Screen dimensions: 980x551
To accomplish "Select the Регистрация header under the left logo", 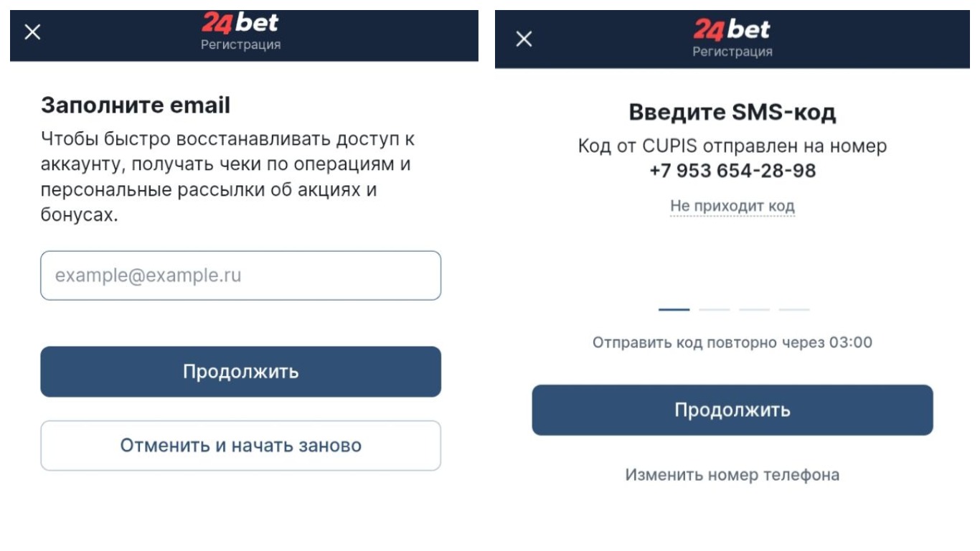I will point(242,43).
